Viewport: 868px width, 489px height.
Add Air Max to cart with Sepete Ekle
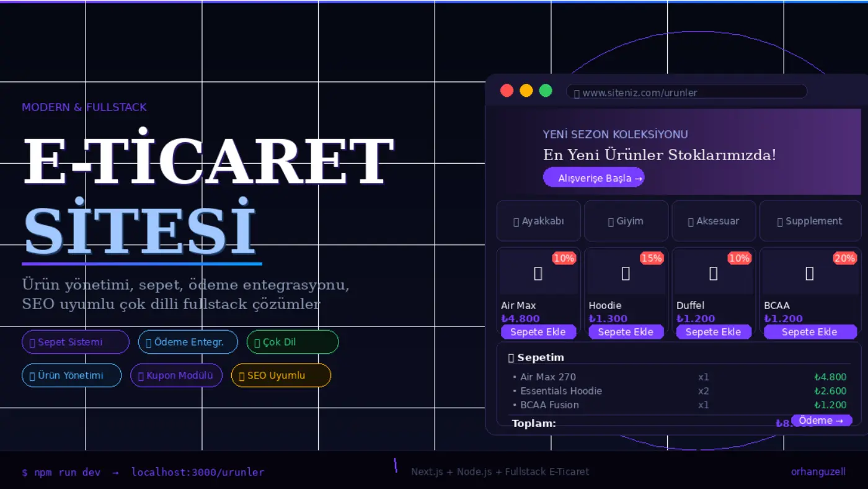pos(538,332)
